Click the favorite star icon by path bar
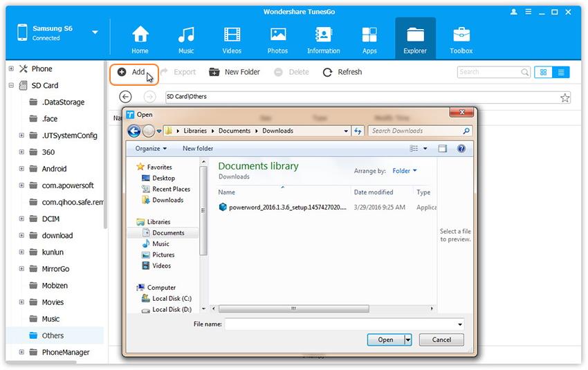 pos(565,98)
